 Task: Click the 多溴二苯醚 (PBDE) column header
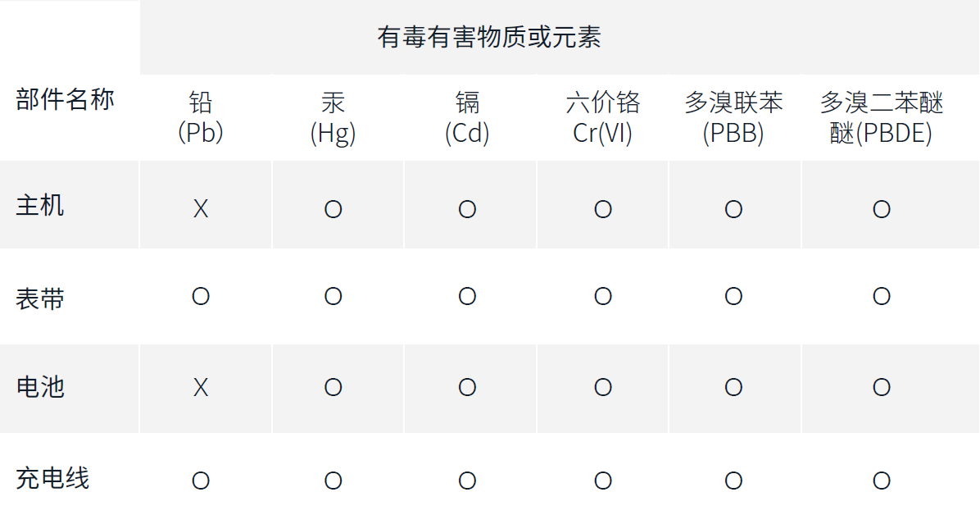click(x=882, y=117)
